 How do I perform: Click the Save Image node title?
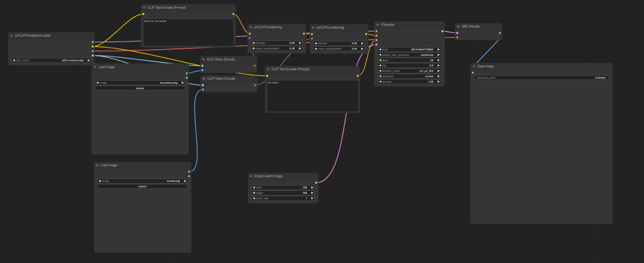(x=486, y=66)
